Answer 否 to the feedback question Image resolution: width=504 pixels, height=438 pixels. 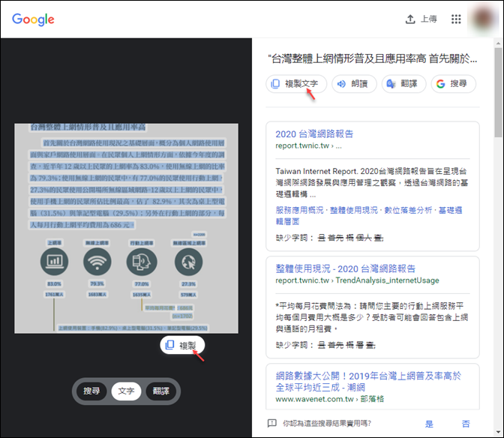click(x=466, y=424)
